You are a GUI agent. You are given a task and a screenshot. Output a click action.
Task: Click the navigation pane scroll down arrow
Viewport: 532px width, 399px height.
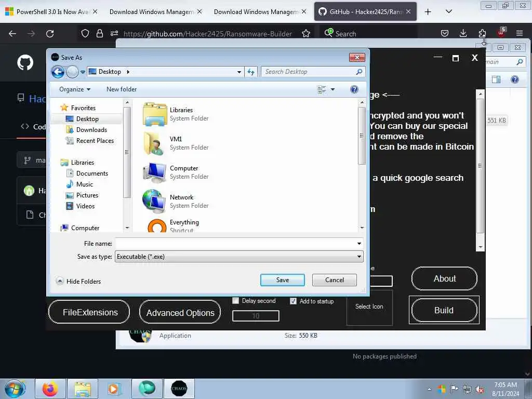pos(127,228)
